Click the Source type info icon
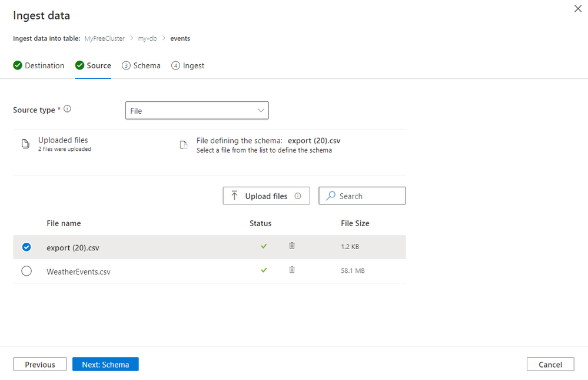Image resolution: width=588 pixels, height=380 pixels. click(67, 109)
